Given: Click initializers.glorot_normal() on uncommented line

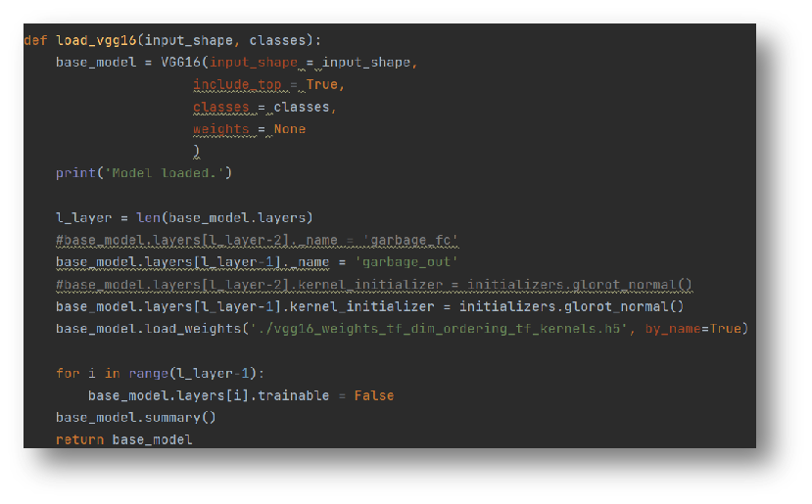Looking at the screenshot, I should click(x=572, y=306).
